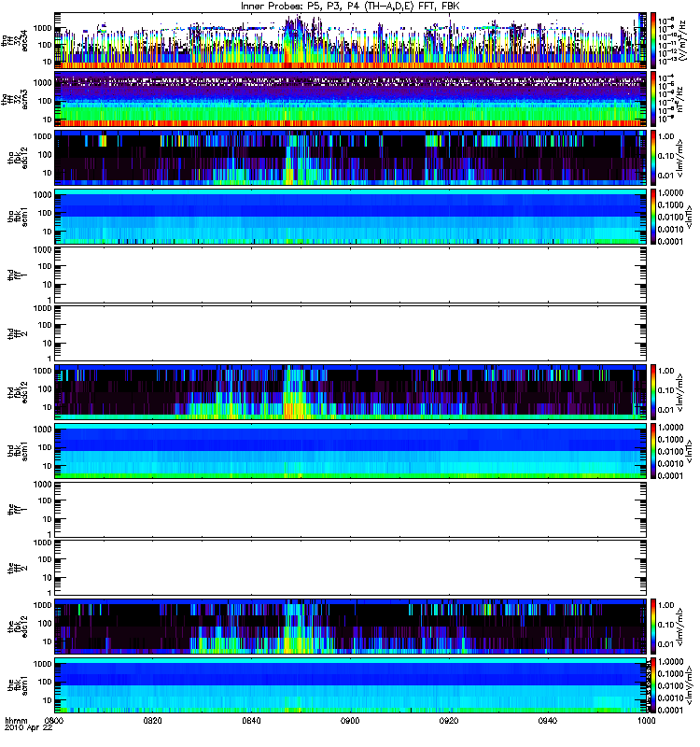
Task: Click the thd fbk scm1 color bar
Action: (653, 451)
